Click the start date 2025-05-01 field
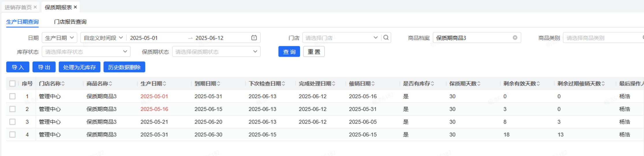The image size is (644, 156). 144,38
